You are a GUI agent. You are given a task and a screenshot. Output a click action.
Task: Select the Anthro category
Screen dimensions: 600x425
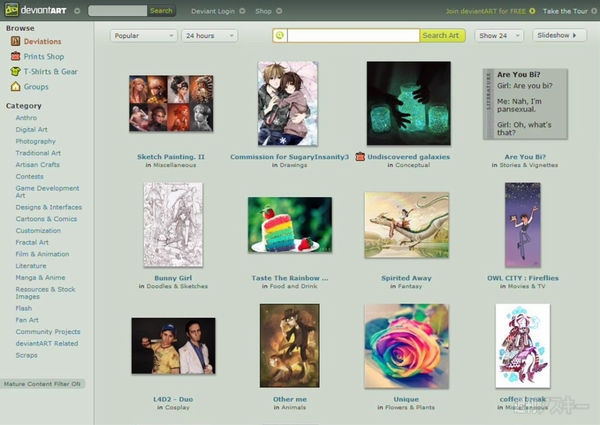[26, 118]
